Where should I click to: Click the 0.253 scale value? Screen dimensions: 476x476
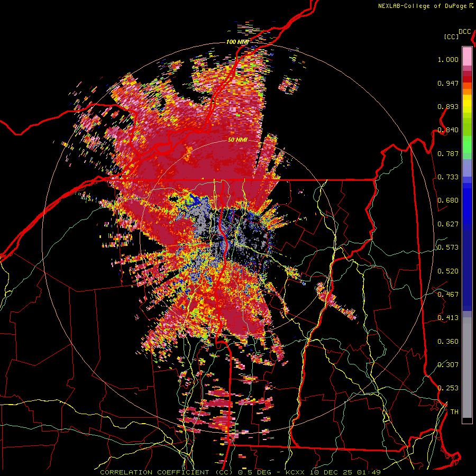[448, 388]
